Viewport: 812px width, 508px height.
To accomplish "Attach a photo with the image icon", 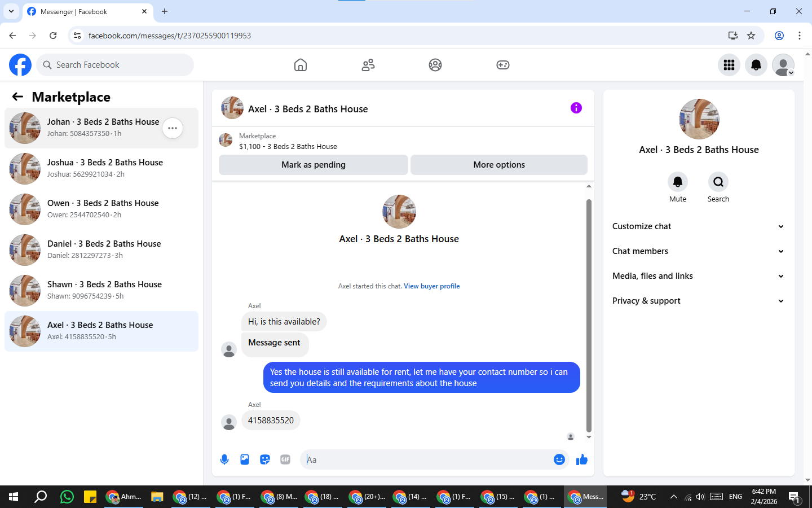I will click(245, 459).
